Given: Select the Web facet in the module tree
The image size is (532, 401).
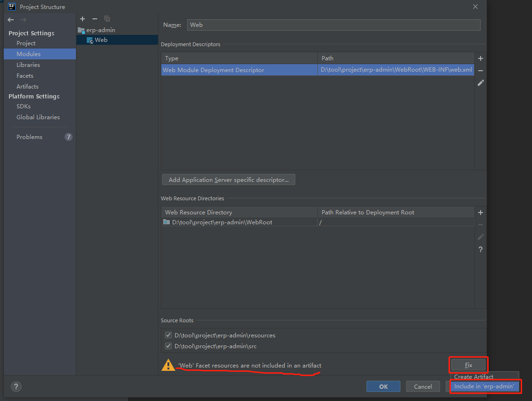Looking at the screenshot, I should [117, 40].
